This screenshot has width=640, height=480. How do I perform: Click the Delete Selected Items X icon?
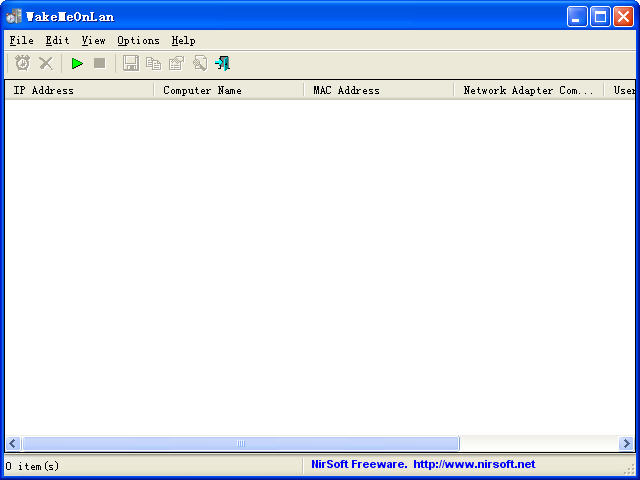pyautogui.click(x=46, y=63)
